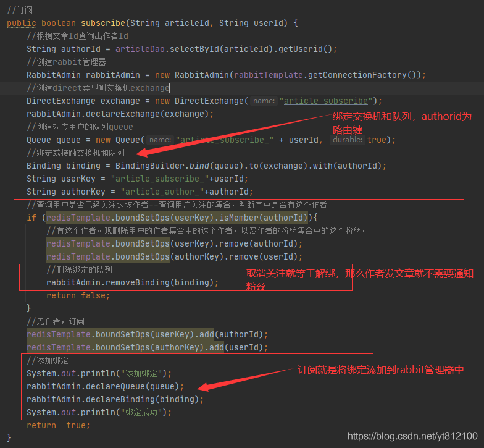Click rabbitAdmin.declareBinding(binding) call
Image resolution: width=484 pixels, height=448 pixels.
point(113,399)
